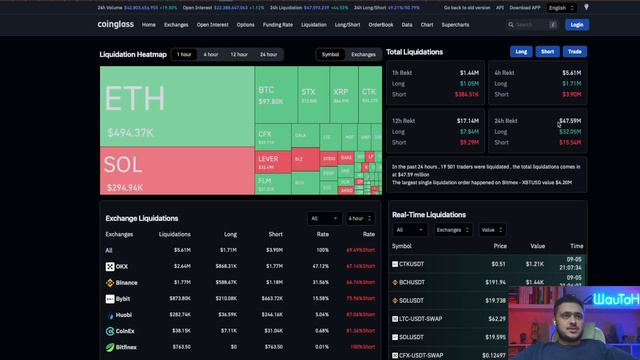640x360 pixels.
Task: Click the Trade button
Action: click(x=575, y=52)
